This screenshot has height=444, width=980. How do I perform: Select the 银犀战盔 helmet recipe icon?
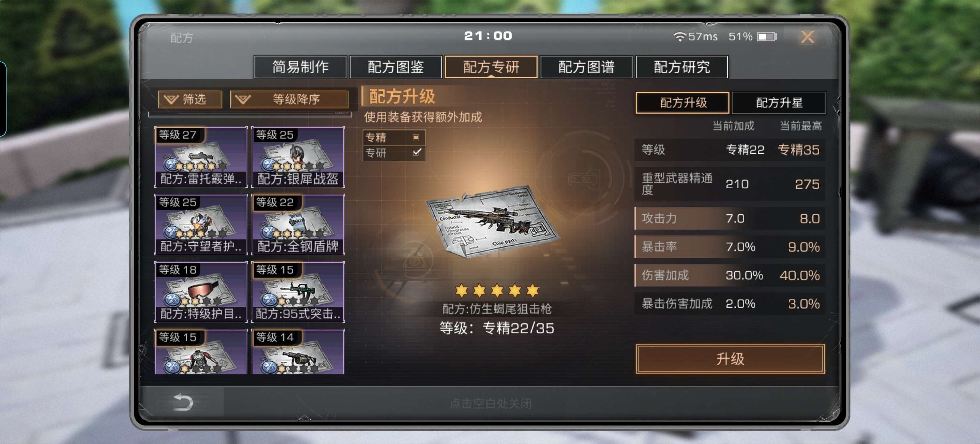click(298, 157)
